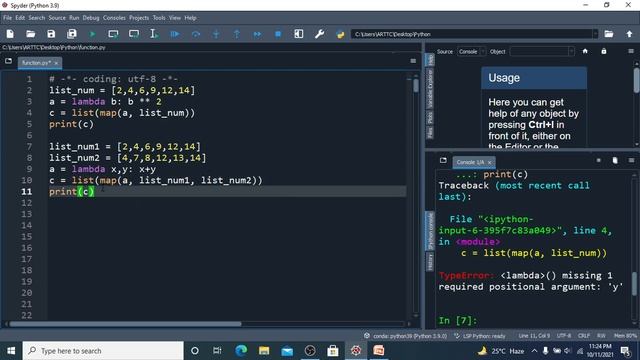Image resolution: width=640 pixels, height=360 pixels.
Task: Open the Search menu
Action: [x=37, y=18]
